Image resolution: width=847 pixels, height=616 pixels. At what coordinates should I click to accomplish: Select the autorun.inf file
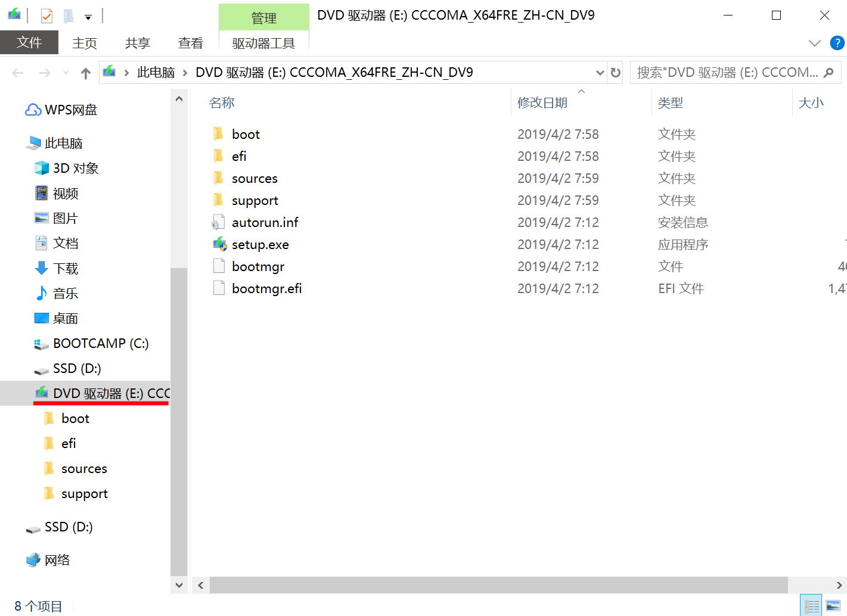click(x=265, y=222)
